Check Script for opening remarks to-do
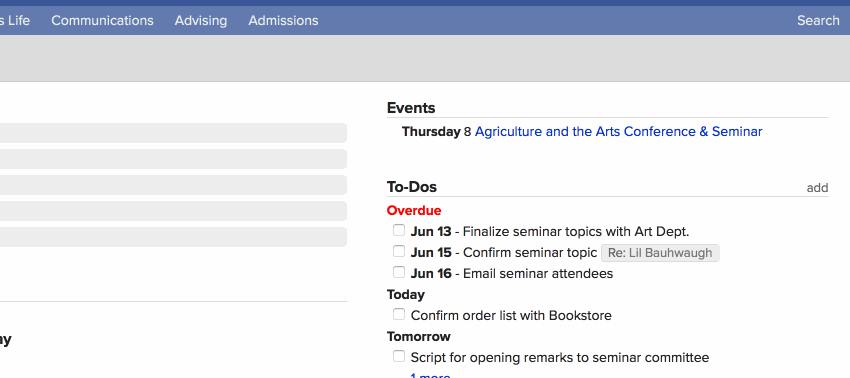Viewport: 850px width, 378px height. point(399,356)
